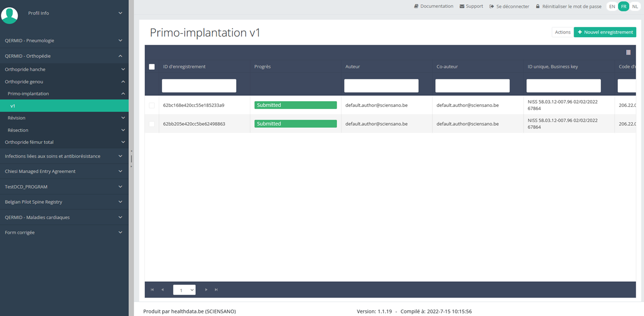Select the v1 menu item
Screen dimensions: 644x316
64,106
